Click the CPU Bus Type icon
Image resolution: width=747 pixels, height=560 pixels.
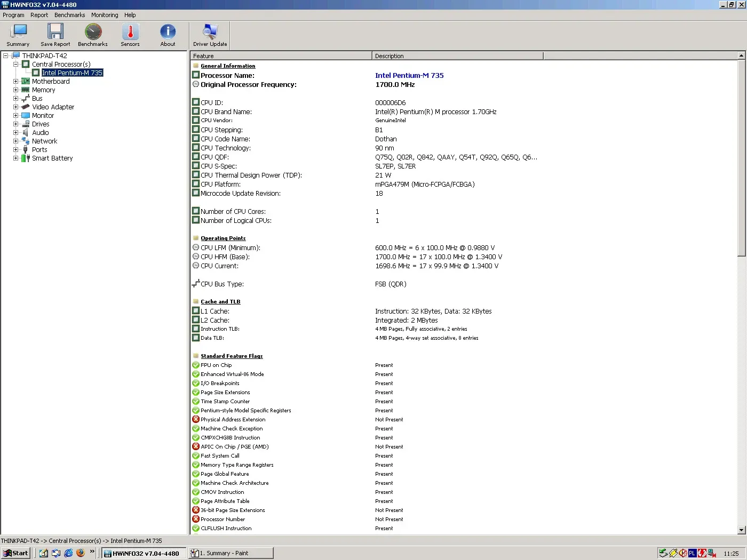click(196, 284)
